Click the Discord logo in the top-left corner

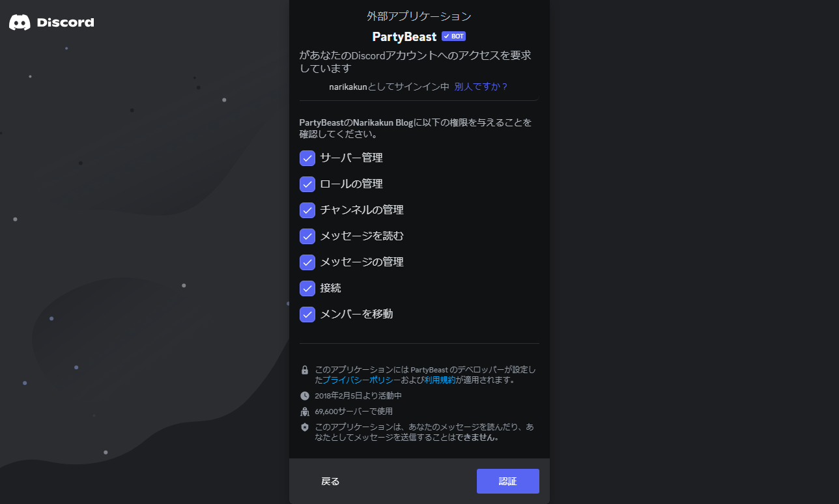tap(51, 21)
